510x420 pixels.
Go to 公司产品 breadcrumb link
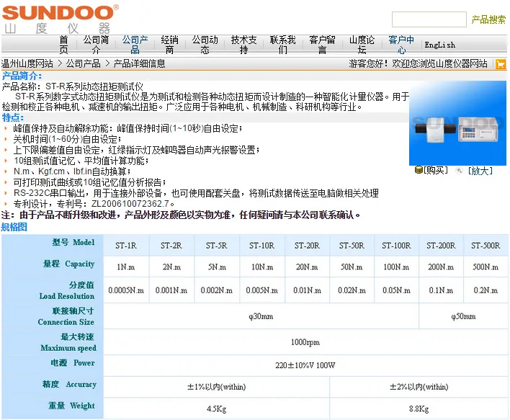[84, 63]
